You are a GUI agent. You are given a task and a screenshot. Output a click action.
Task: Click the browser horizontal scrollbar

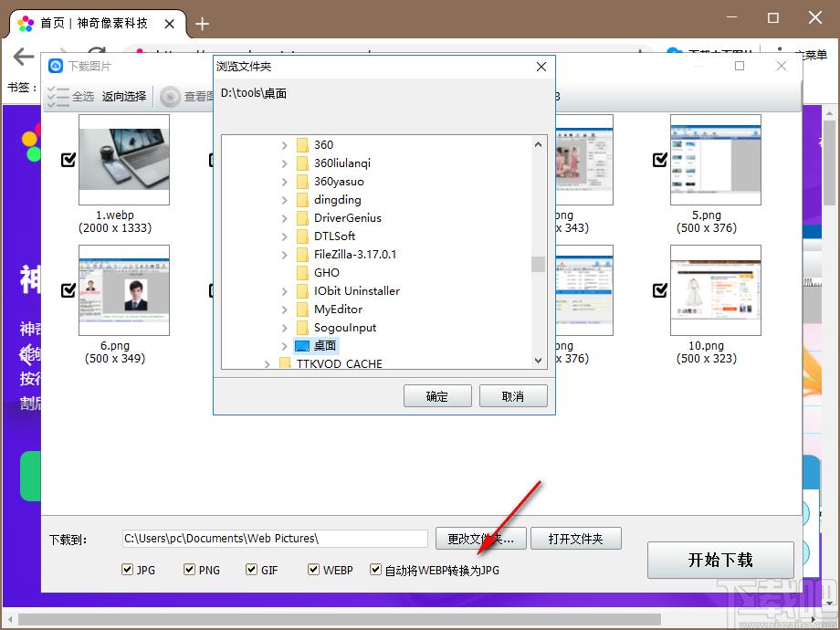coord(339,620)
